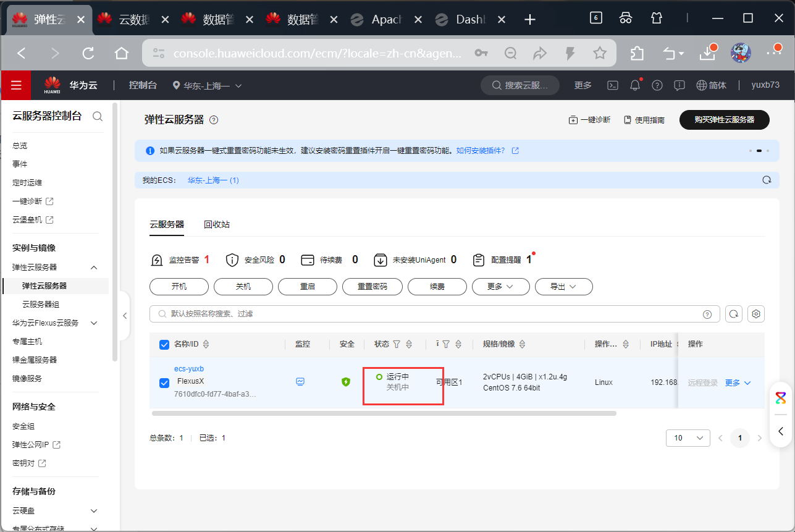Open the language selector 简体
The height and width of the screenshot is (532, 795).
click(711, 85)
